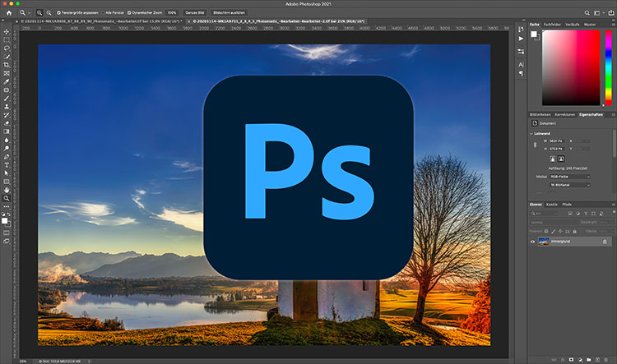Image resolution: width=617 pixels, height=364 pixels.
Task: Click the Share icon at top right
Action: point(611,13)
